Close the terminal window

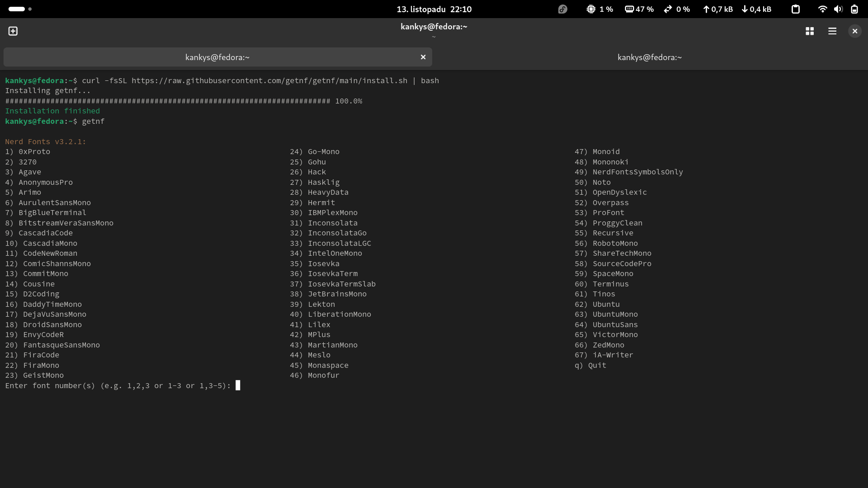pyautogui.click(x=854, y=31)
